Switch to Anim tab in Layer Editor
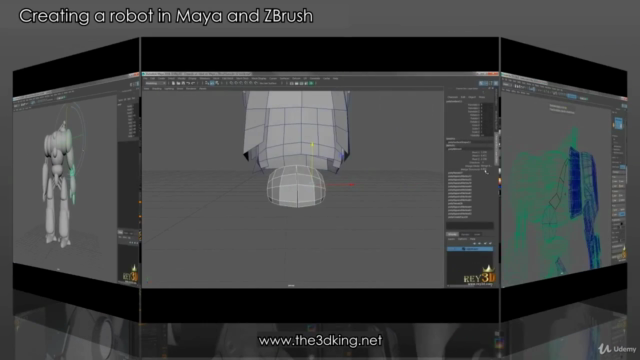The image size is (640, 360). pos(477,234)
